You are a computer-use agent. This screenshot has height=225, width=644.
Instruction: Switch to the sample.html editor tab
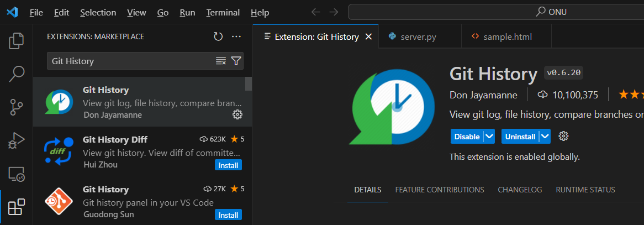pos(506,36)
